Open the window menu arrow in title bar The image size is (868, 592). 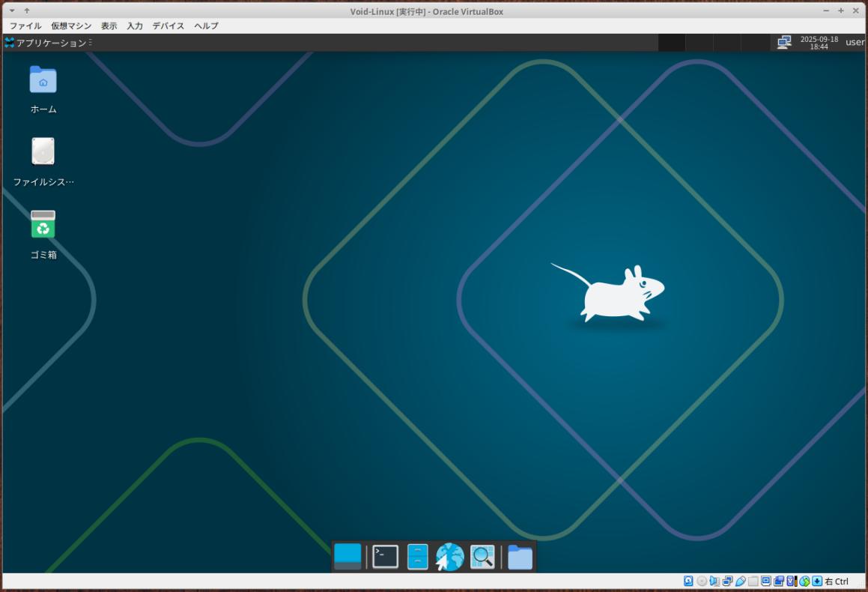click(12, 10)
